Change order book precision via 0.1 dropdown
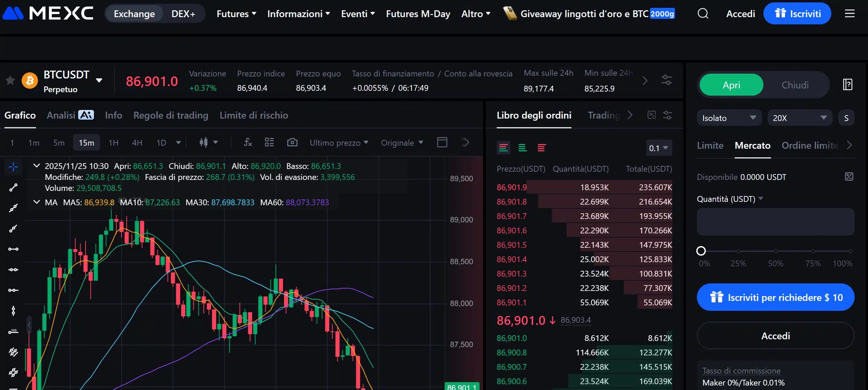Viewport: 868px width, 390px height. [x=658, y=148]
